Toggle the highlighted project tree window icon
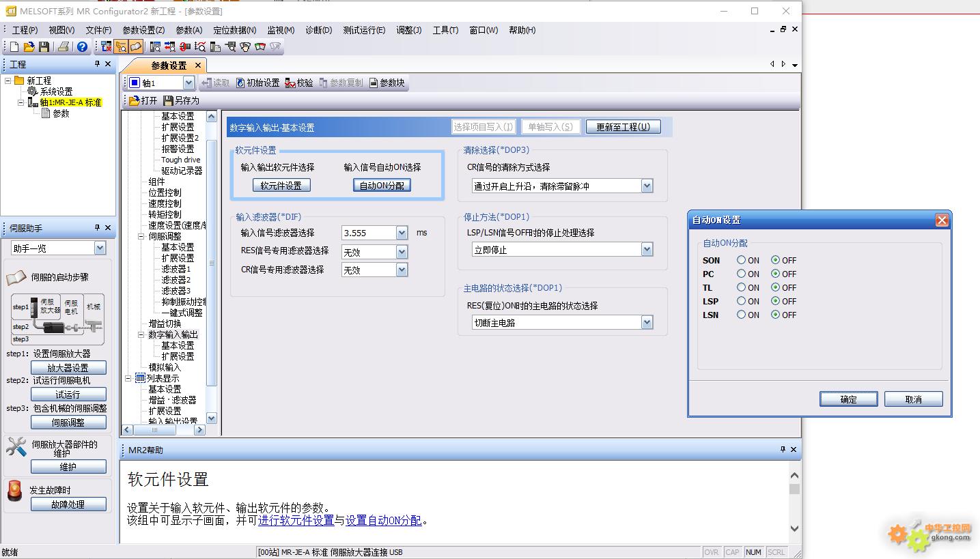The width and height of the screenshot is (980, 559). (121, 46)
